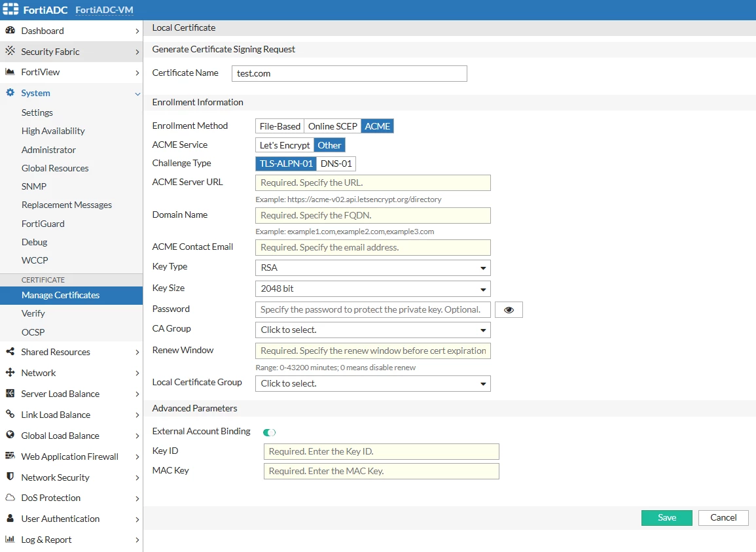This screenshot has width=756, height=552.
Task: Select TLS-ALPN-01 challenge type
Action: click(x=286, y=164)
